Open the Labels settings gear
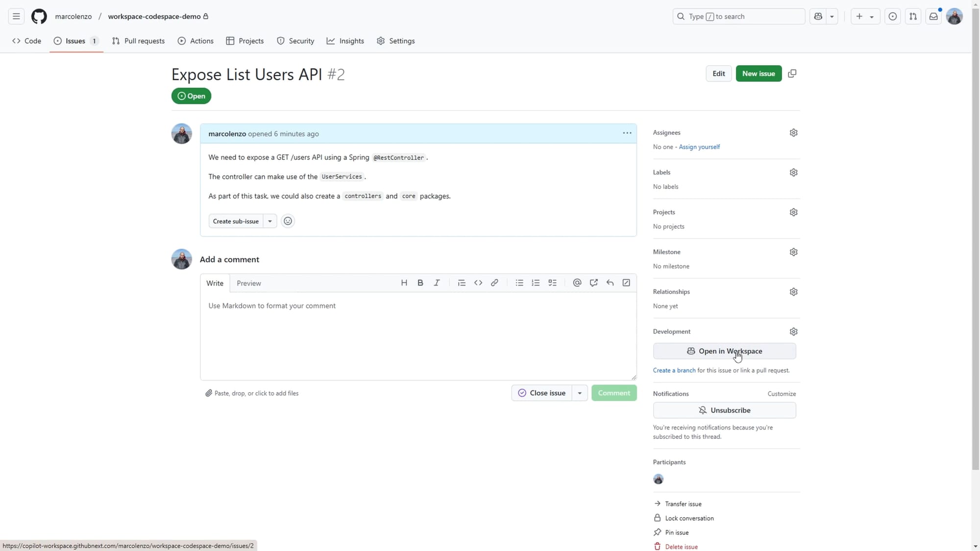The width and height of the screenshot is (980, 551). point(793,172)
